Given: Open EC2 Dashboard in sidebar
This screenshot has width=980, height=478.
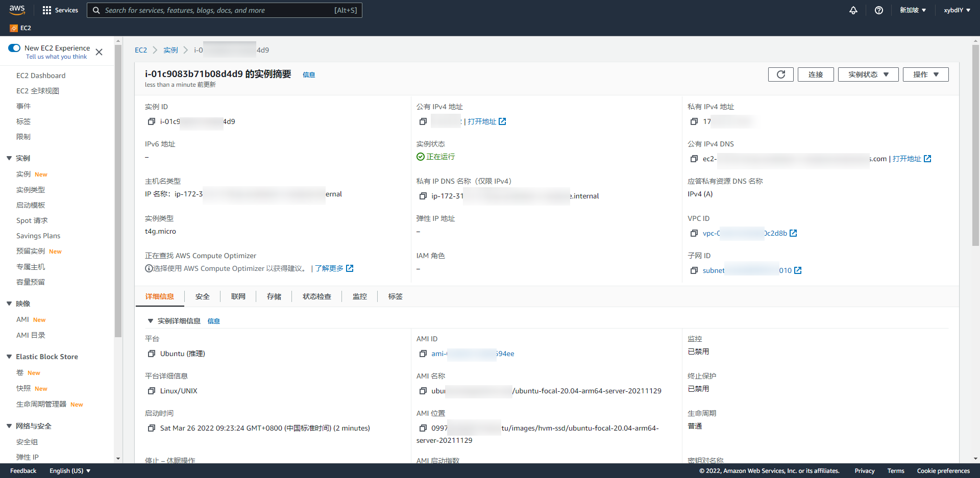Looking at the screenshot, I should pos(41,76).
